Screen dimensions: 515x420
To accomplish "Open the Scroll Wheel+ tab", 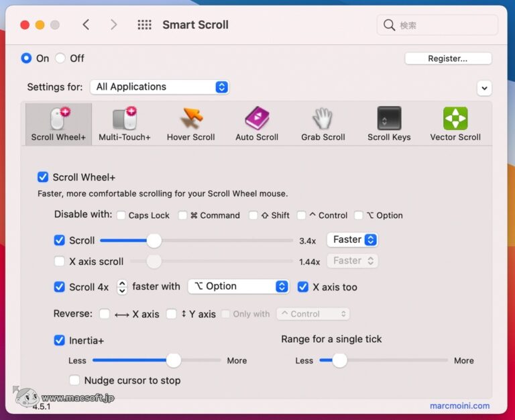I will tap(58, 124).
